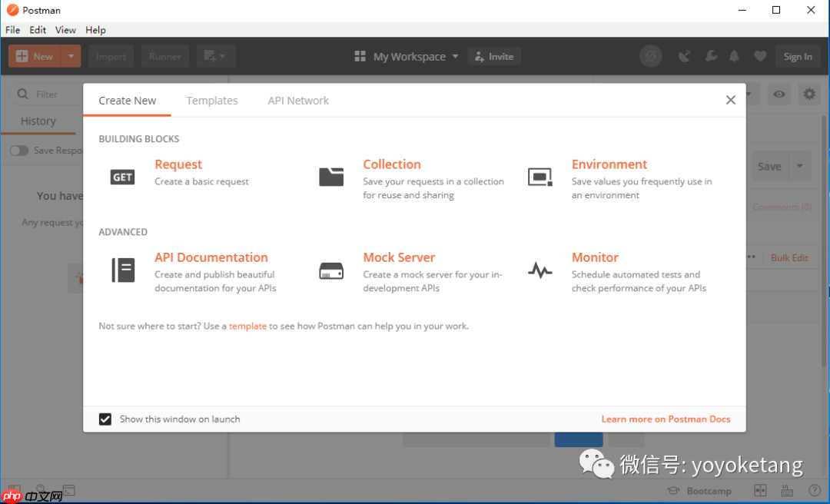Click the Collection title link
Screen dimensions: 830x504
pyautogui.click(x=392, y=164)
